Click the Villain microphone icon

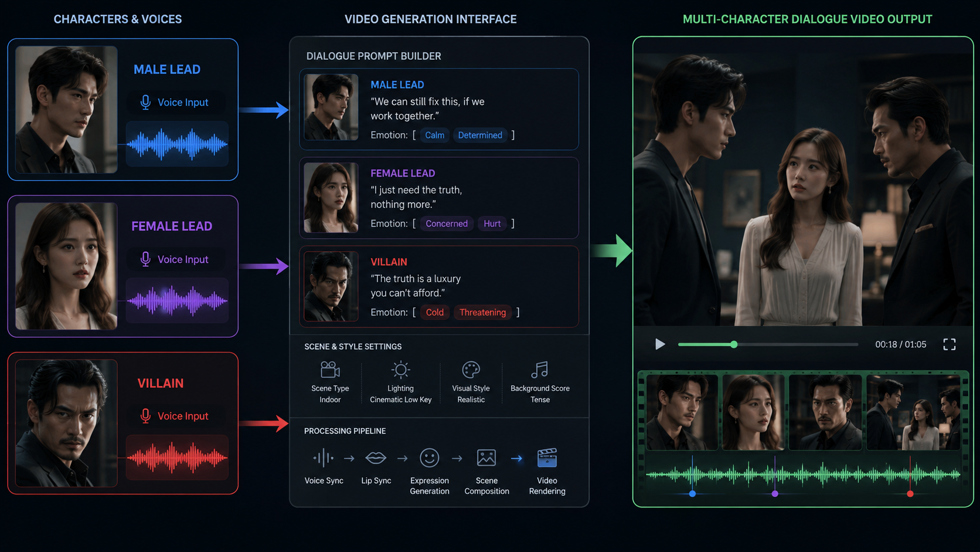145,416
